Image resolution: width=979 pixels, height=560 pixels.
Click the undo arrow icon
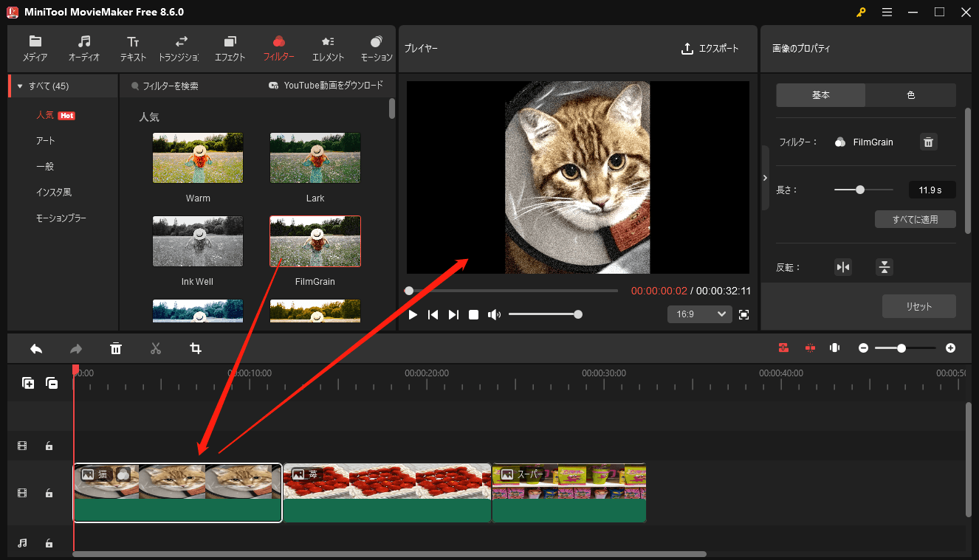[36, 348]
